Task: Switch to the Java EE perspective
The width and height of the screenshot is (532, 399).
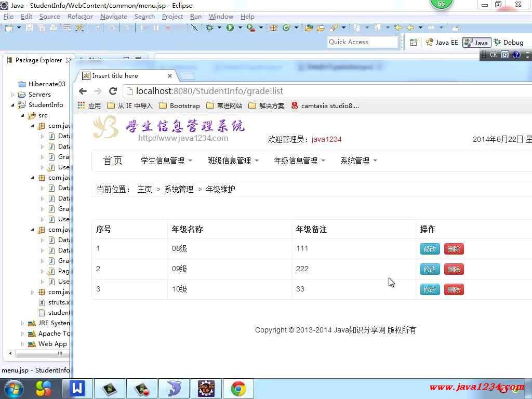Action: coord(442,43)
